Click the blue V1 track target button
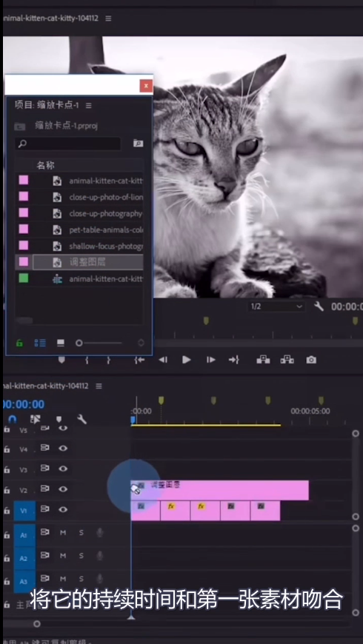 click(24, 511)
